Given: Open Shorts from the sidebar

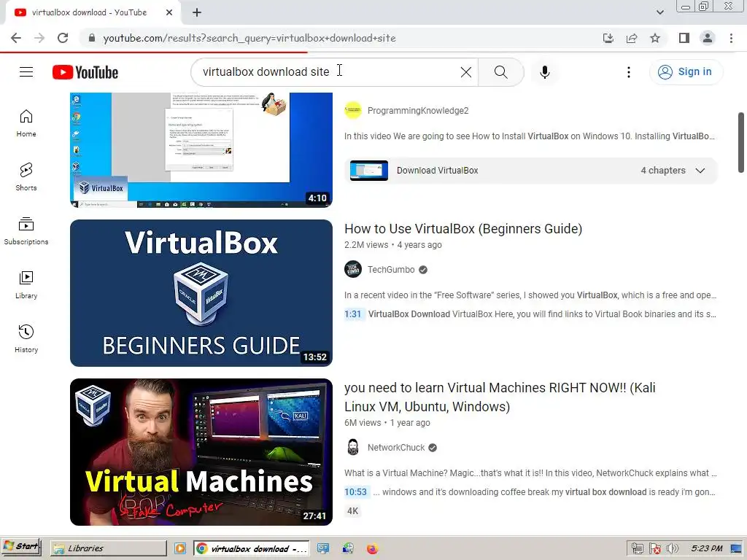Looking at the screenshot, I should coord(26,177).
